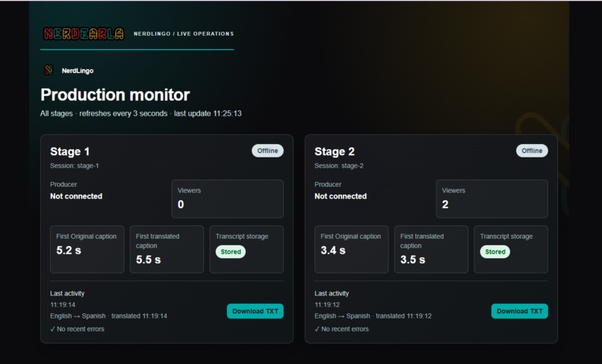Click the 3.5 s first translated caption value

point(413,260)
